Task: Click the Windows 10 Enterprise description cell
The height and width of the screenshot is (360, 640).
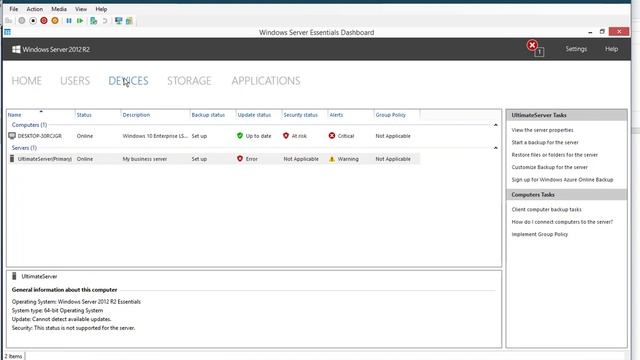Action: click(155, 136)
